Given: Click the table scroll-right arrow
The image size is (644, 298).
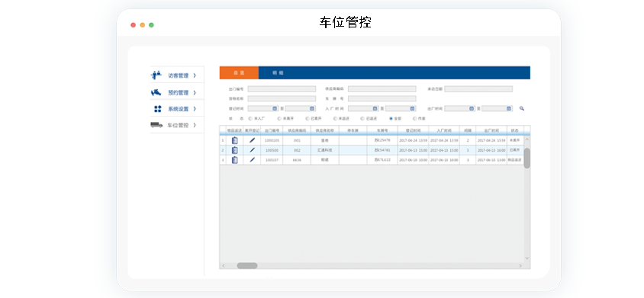Looking at the screenshot, I should [520, 266].
